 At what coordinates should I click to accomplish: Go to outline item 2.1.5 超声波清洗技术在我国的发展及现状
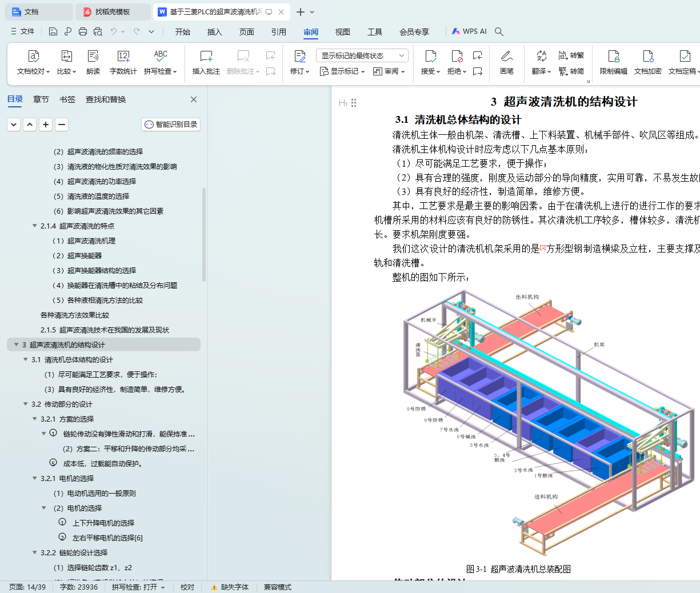click(x=105, y=330)
